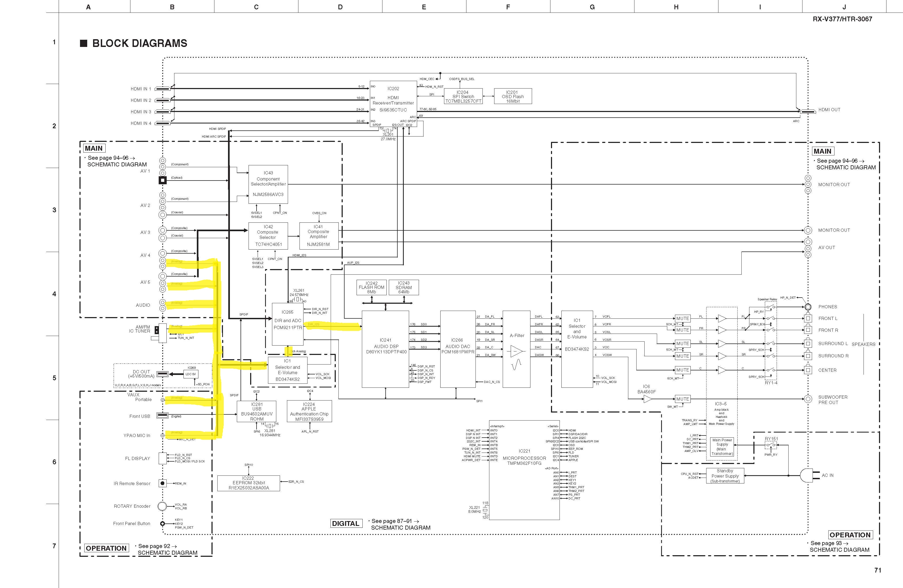Click the FRONT L speaker terminal
Screen dimensions: 903x588
point(808,318)
